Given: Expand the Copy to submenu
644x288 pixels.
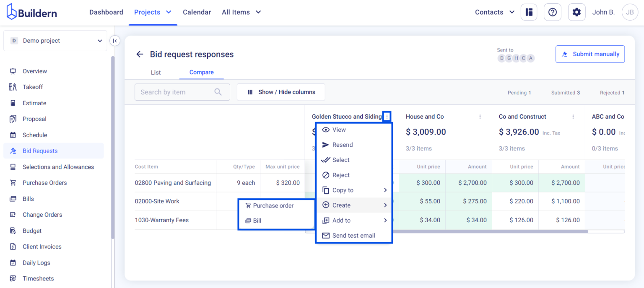Looking at the screenshot, I should coord(354,190).
